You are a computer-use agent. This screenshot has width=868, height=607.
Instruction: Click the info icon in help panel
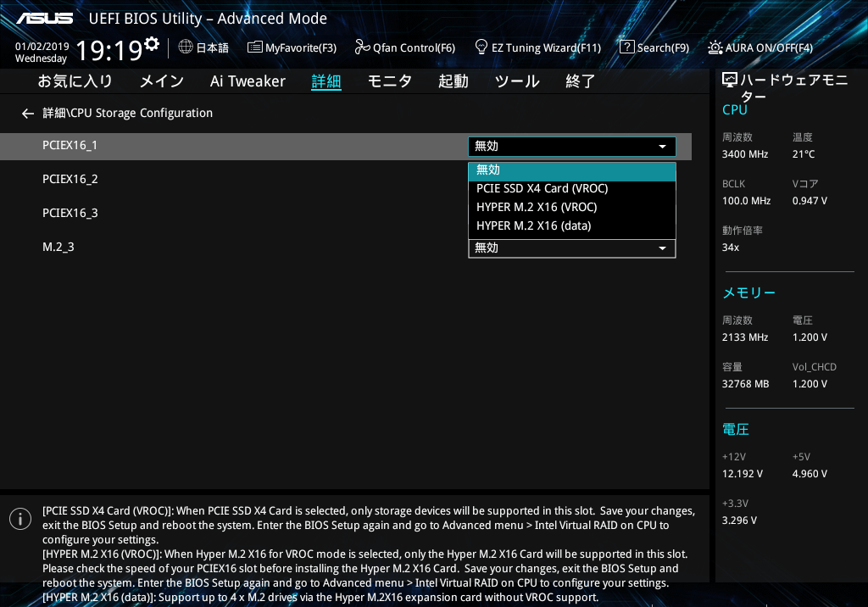tap(20, 519)
